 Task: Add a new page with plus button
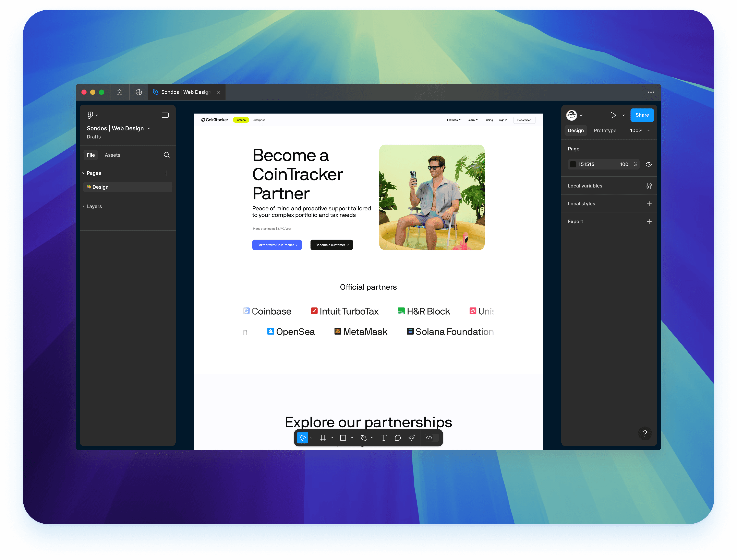[167, 173]
